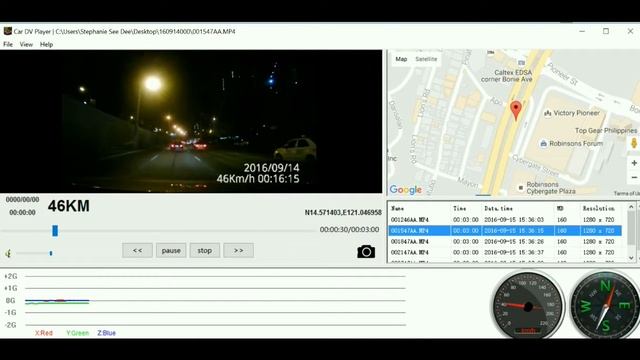Switch map to Satellite view

pos(426,59)
